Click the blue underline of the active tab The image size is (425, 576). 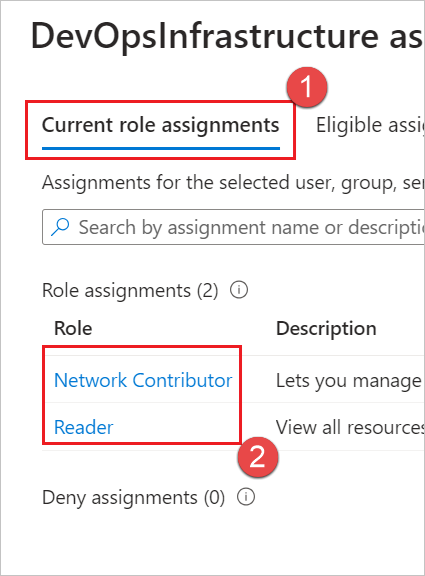coord(161,148)
